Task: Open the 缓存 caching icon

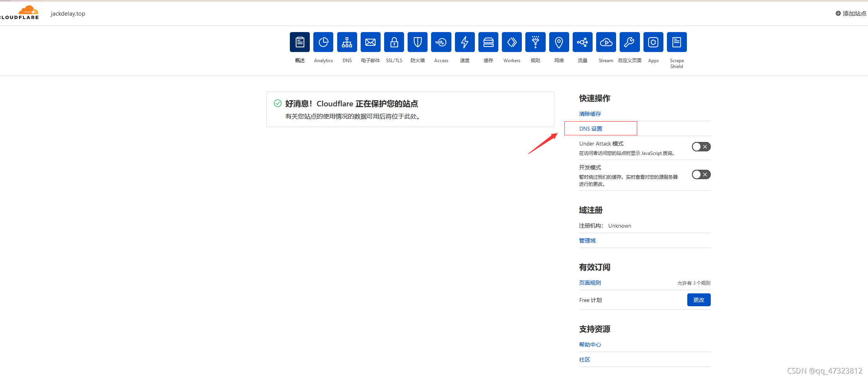Action: (x=488, y=42)
